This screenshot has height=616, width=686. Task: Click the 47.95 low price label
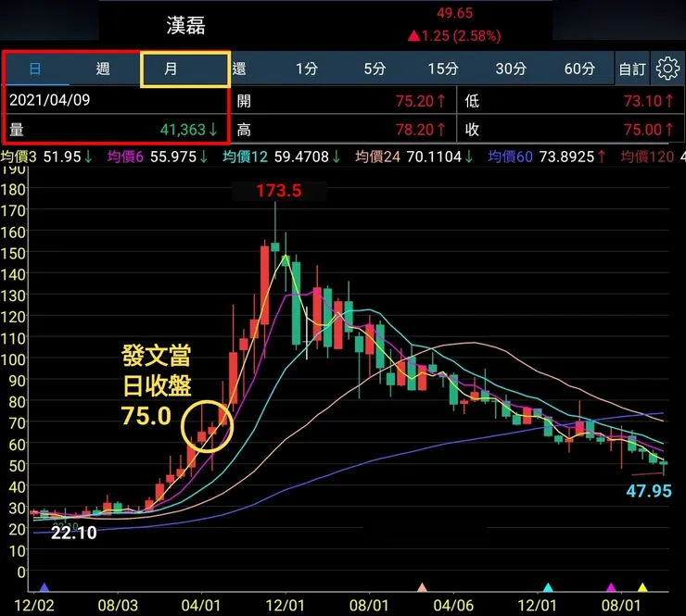coord(649,491)
